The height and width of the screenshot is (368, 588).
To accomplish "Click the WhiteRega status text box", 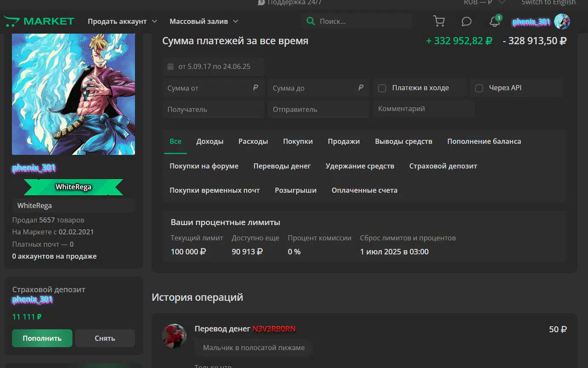I will tap(73, 205).
